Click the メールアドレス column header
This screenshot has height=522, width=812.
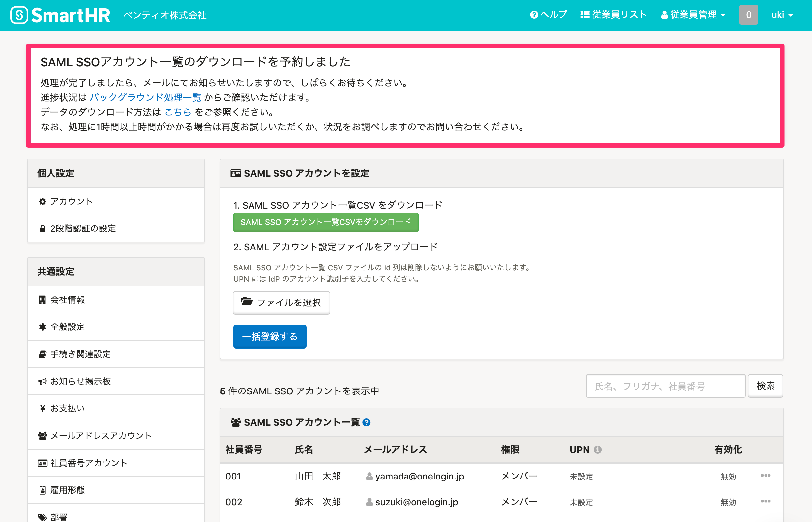tap(395, 450)
